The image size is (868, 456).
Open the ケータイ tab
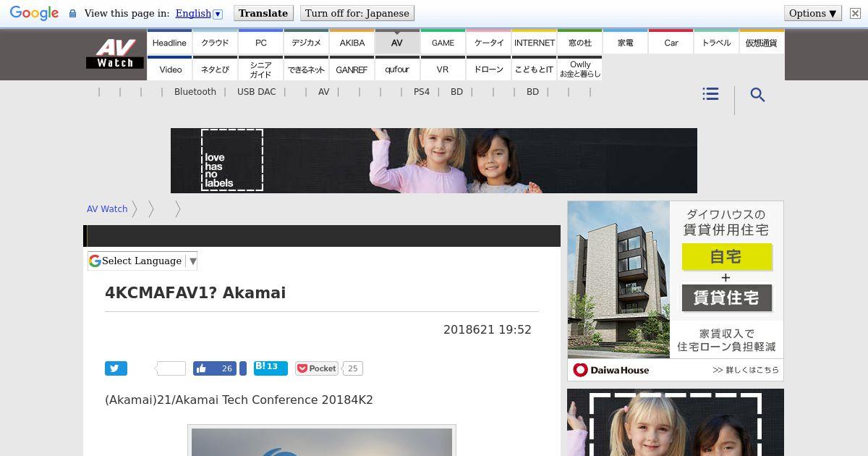pos(488,42)
